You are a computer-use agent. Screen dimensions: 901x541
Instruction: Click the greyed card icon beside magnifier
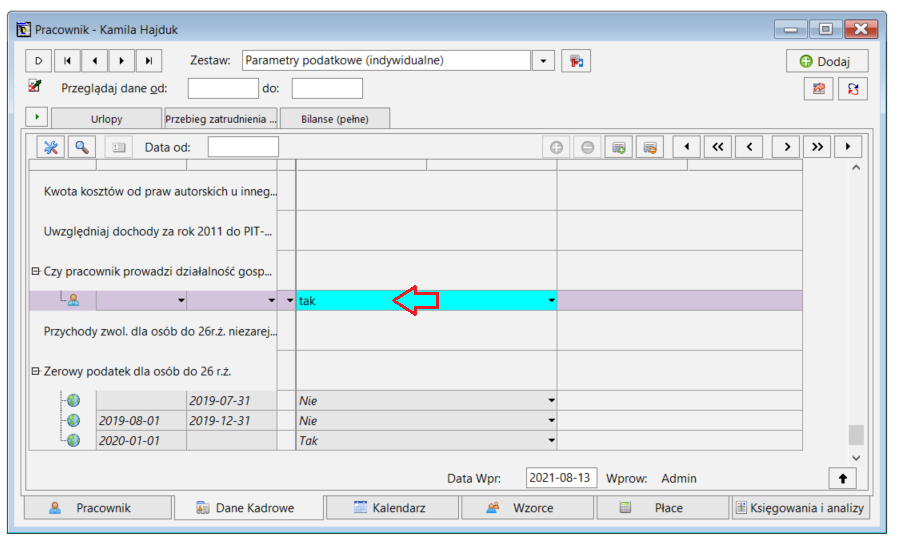119,147
